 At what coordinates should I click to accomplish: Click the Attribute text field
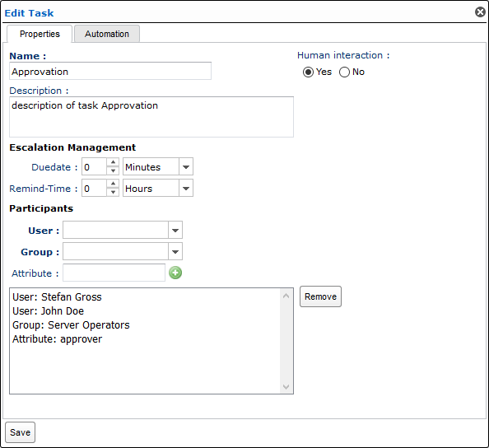114,273
